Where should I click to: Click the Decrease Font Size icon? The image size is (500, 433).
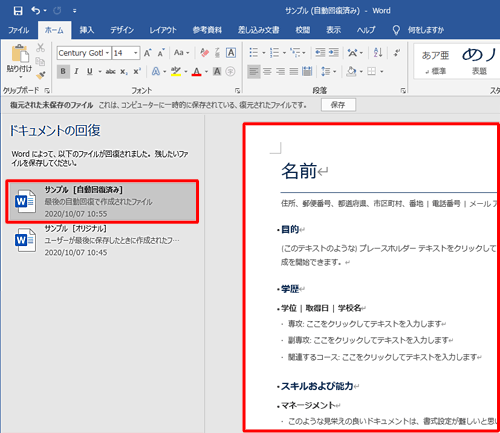click(161, 53)
